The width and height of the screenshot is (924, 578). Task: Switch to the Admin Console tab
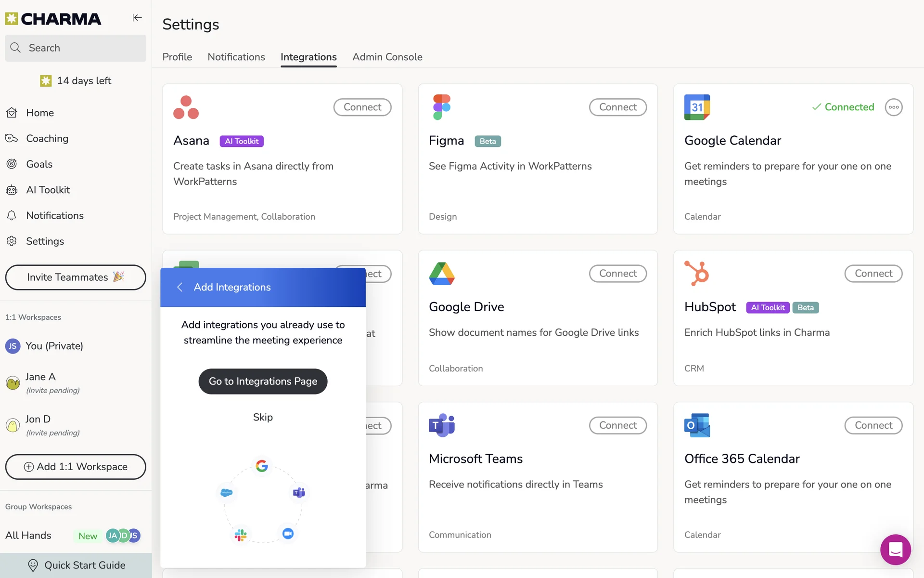[387, 57]
